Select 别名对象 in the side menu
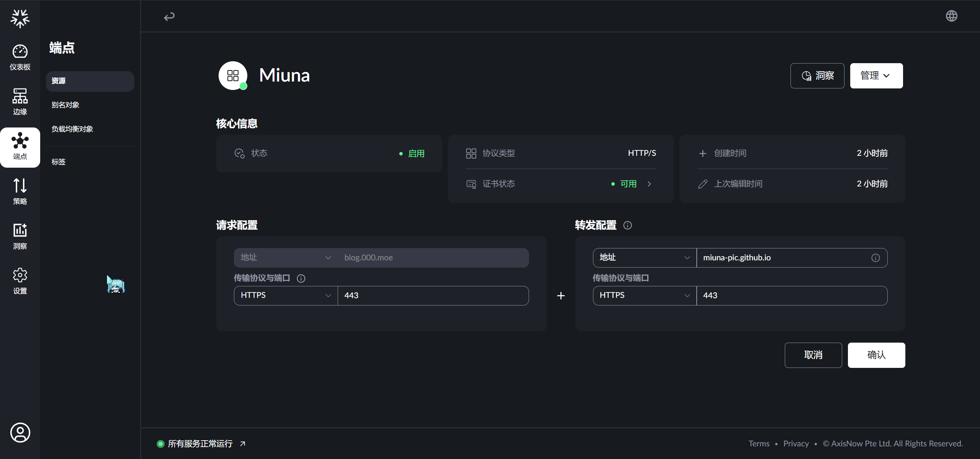The height and width of the screenshot is (459, 980). click(x=65, y=105)
